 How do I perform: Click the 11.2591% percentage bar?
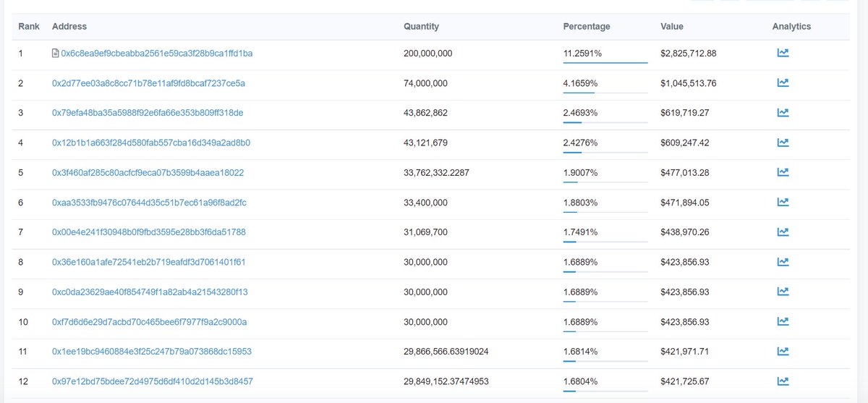click(x=605, y=63)
